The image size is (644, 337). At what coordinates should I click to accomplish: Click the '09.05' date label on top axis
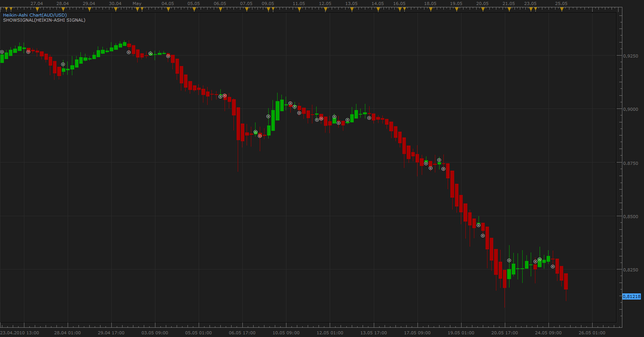point(268,3)
